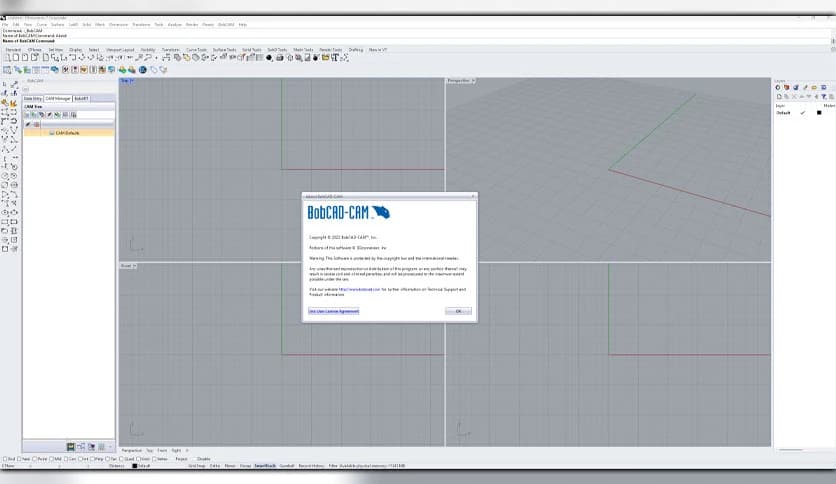Toggle the Cen osnap checkbox
This screenshot has width=836, height=484.
point(67,459)
